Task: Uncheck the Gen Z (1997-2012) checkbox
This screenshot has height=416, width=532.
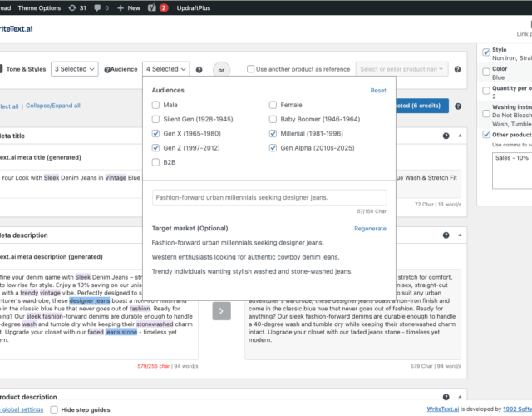Action: pos(157,148)
